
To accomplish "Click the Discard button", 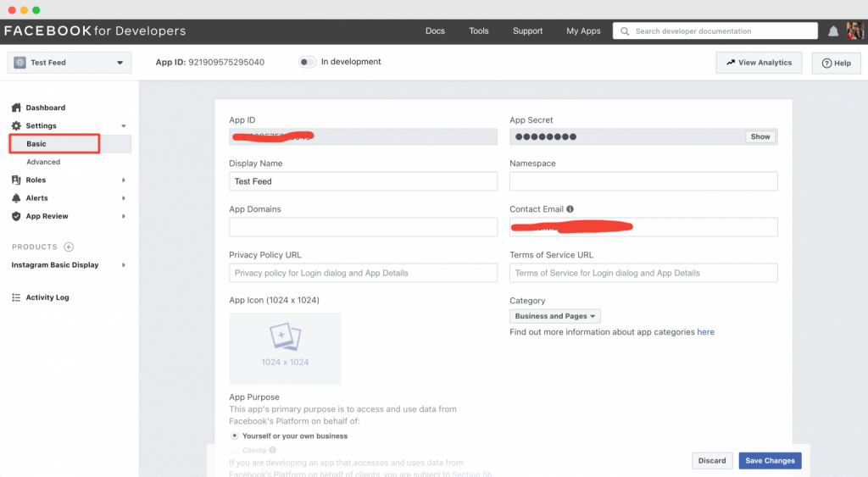I will pyautogui.click(x=712, y=460).
